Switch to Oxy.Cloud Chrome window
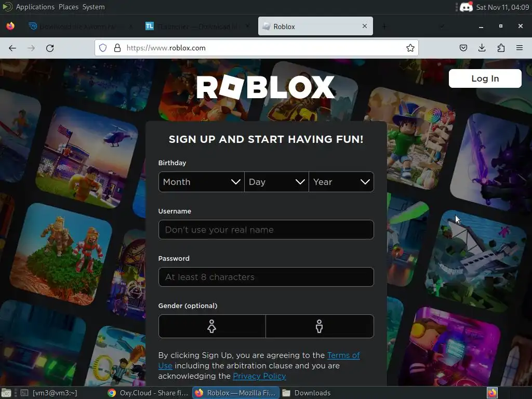The width and height of the screenshot is (532, 399). pos(148,393)
